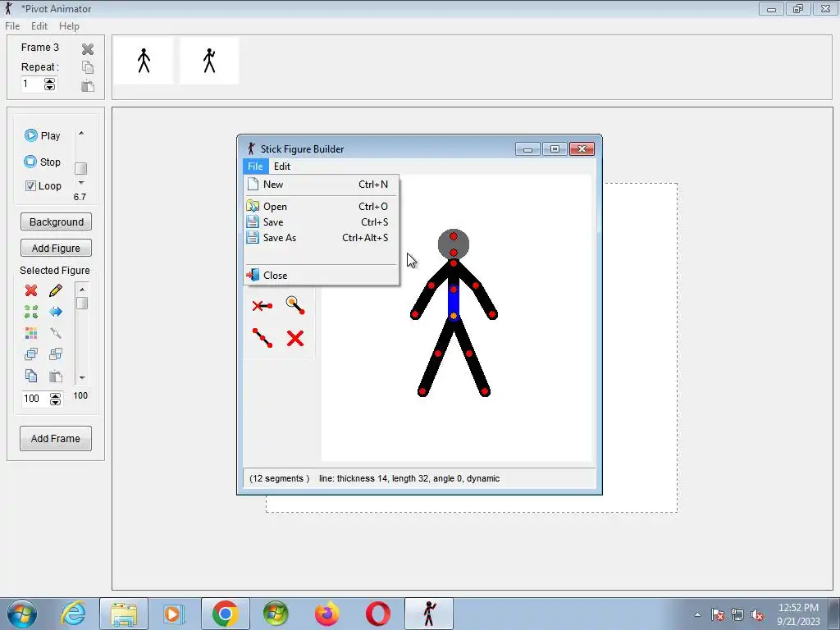Click the copy frame icon below Frame 3's delete X

[88, 67]
